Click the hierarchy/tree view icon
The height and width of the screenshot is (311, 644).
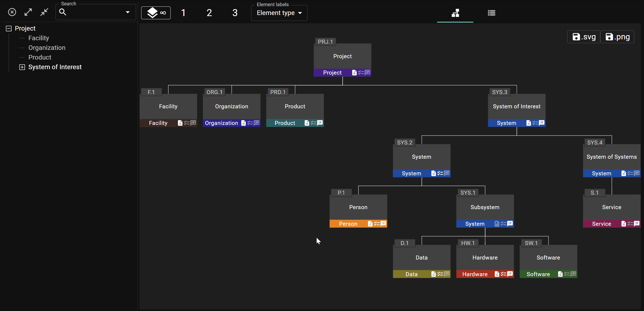pyautogui.click(x=456, y=12)
